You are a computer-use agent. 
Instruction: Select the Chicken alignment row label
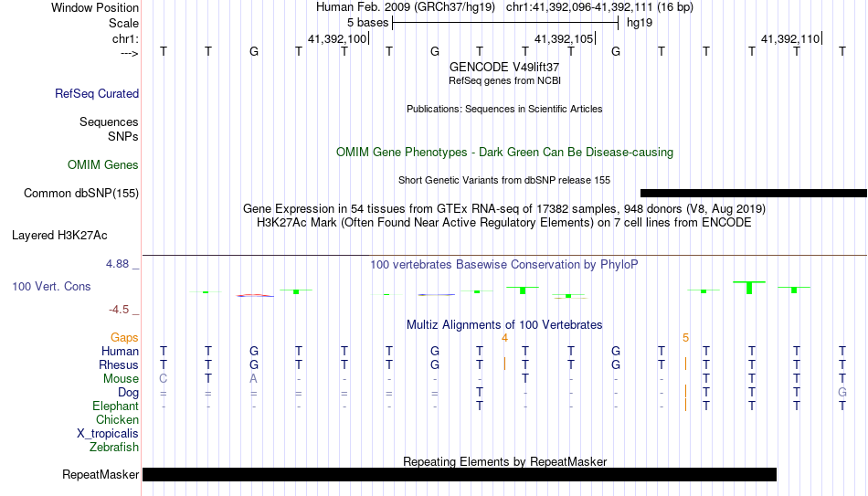pos(117,420)
